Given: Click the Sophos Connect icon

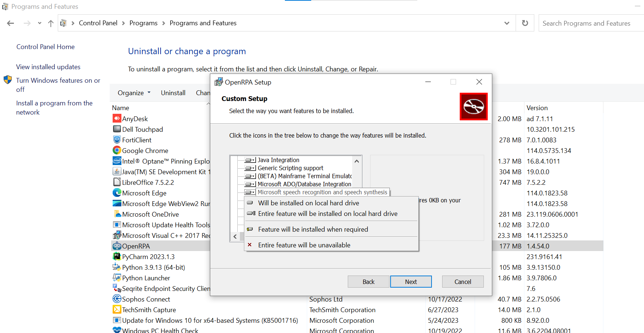Looking at the screenshot, I should click(x=117, y=299).
